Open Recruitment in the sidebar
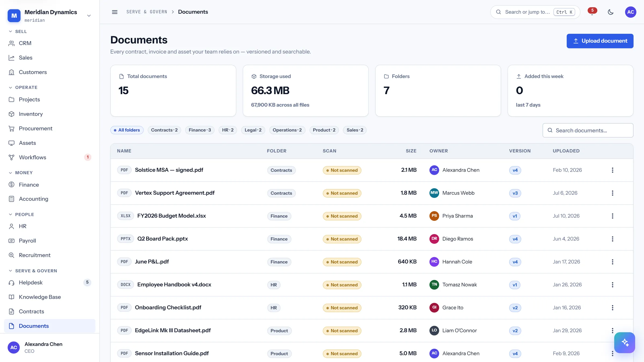This screenshot has width=644, height=362. [50, 255]
